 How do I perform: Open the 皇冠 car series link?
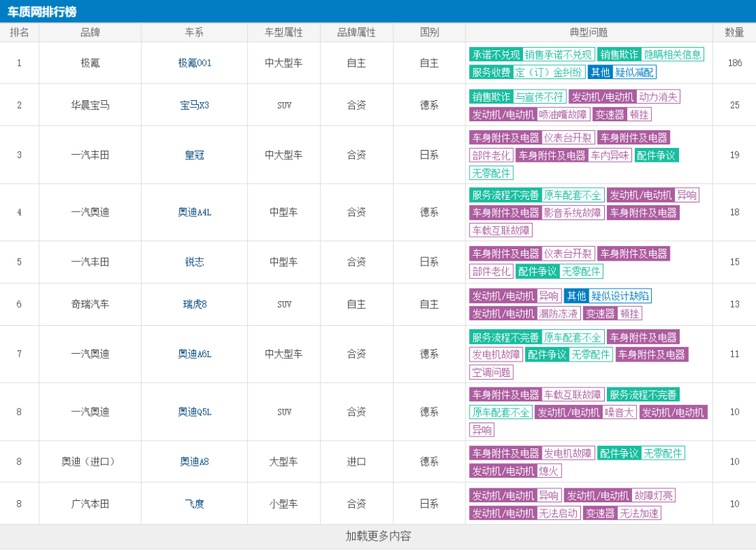click(195, 155)
